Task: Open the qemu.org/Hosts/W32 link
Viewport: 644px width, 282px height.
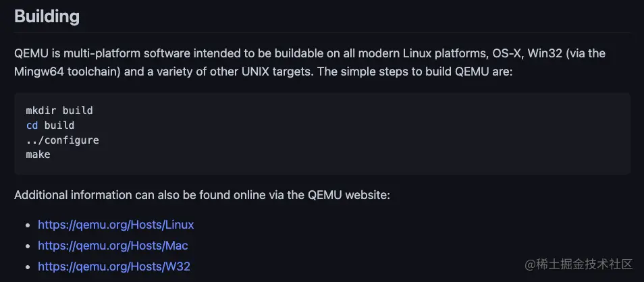Action: [114, 266]
